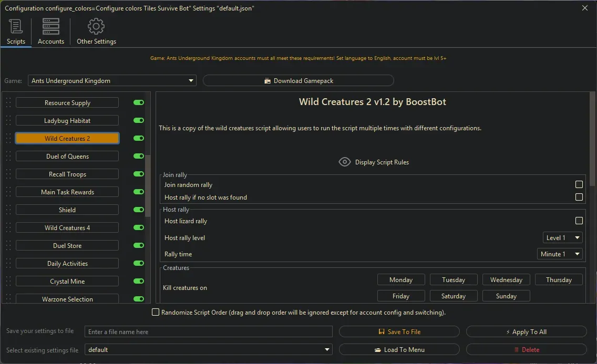Click drag handle next to Duel of Queens
This screenshot has width=597, height=364.
[x=8, y=157]
